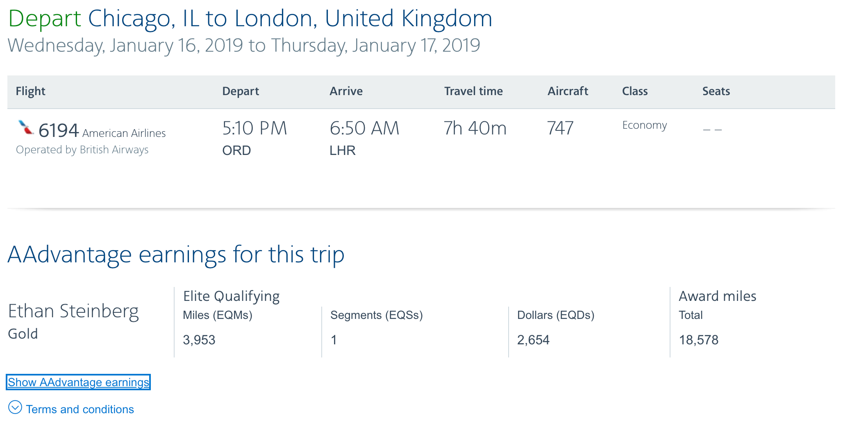Select flight number 6194
Image resolution: width=868 pixels, height=446 pixels.
coord(58,130)
